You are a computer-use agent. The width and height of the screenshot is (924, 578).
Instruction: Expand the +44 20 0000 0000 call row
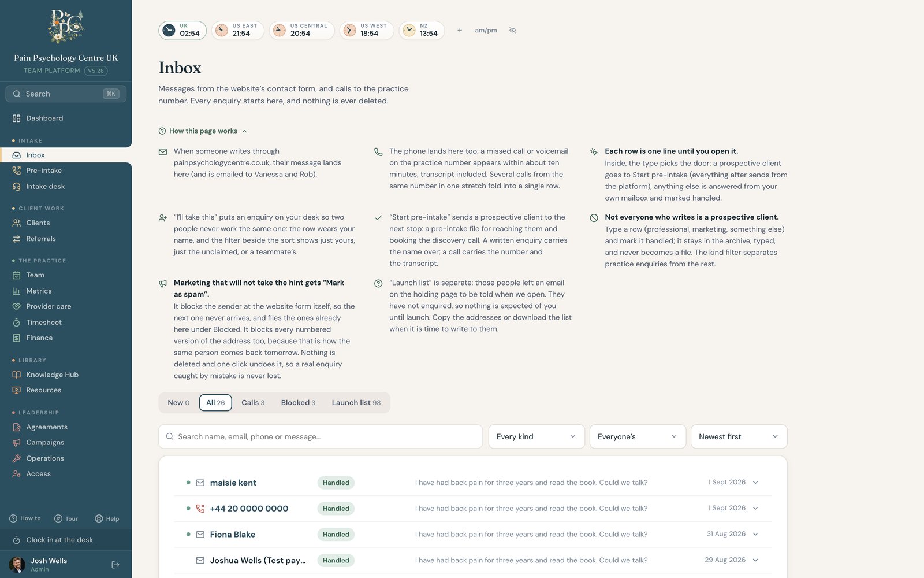(755, 509)
